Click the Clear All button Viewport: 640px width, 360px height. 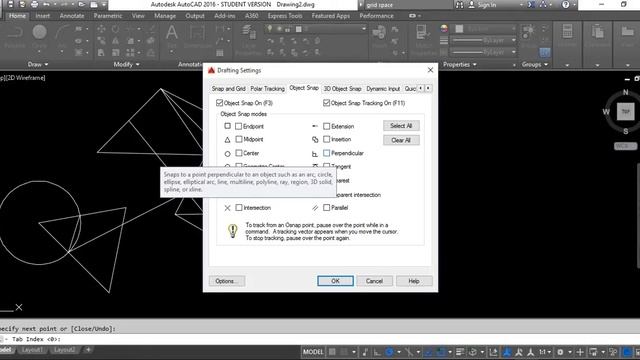click(x=401, y=140)
